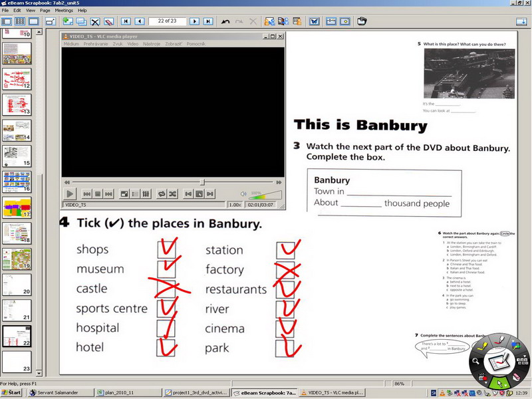Toggle VLC loop playback button
Screen dimensions: 532x399
[x=162, y=194]
